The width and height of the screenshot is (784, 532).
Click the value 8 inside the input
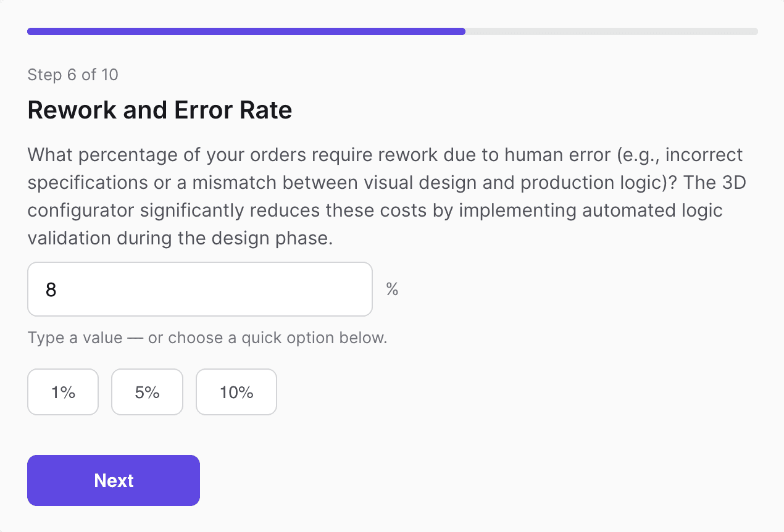point(51,289)
